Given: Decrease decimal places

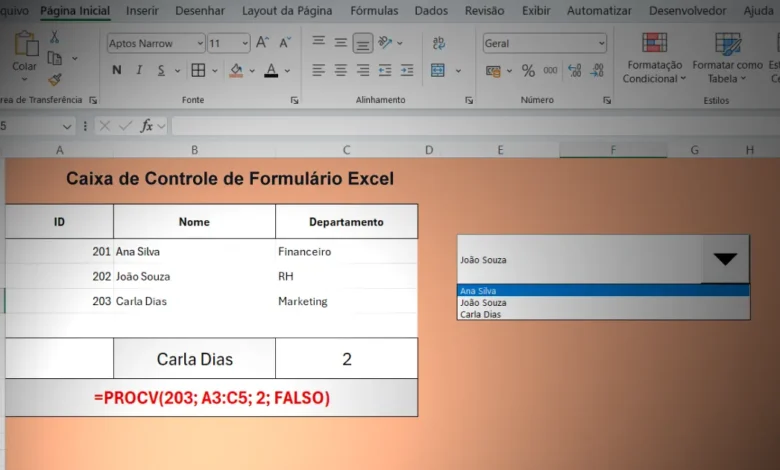Looking at the screenshot, I should pos(597,71).
